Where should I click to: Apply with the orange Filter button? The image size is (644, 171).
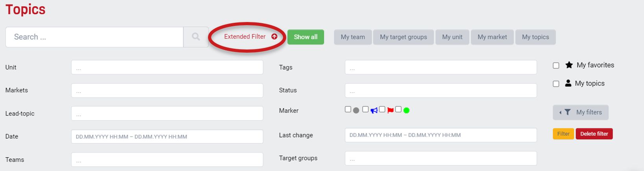point(563,134)
